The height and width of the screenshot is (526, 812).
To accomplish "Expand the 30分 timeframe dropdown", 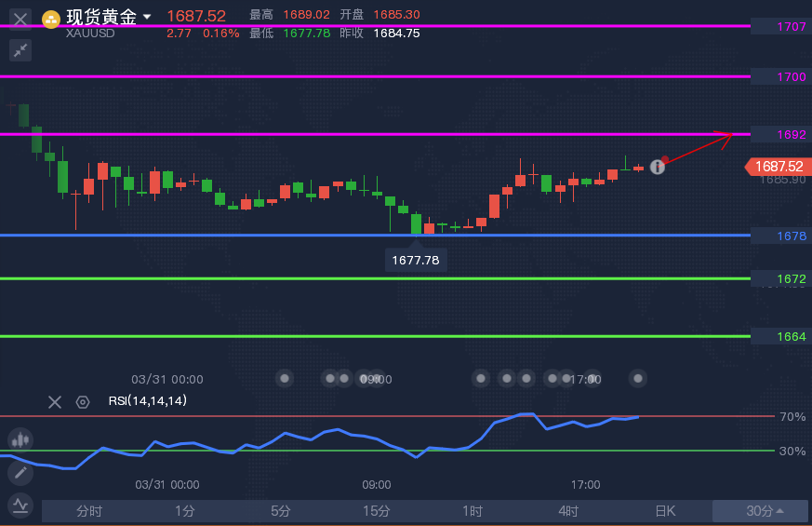I will [760, 511].
